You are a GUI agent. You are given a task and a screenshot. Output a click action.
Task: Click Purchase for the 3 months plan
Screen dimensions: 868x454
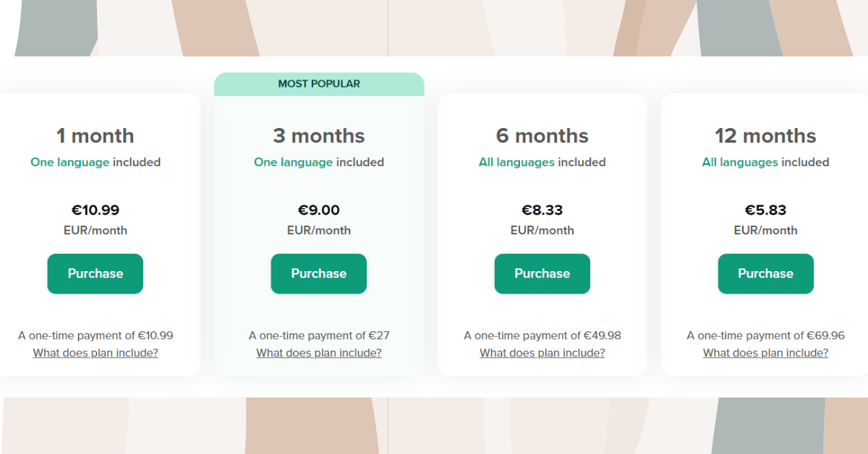(x=319, y=273)
